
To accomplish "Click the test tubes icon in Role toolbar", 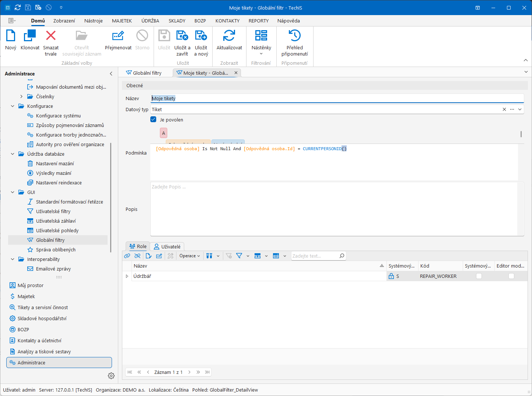I will click(209, 256).
